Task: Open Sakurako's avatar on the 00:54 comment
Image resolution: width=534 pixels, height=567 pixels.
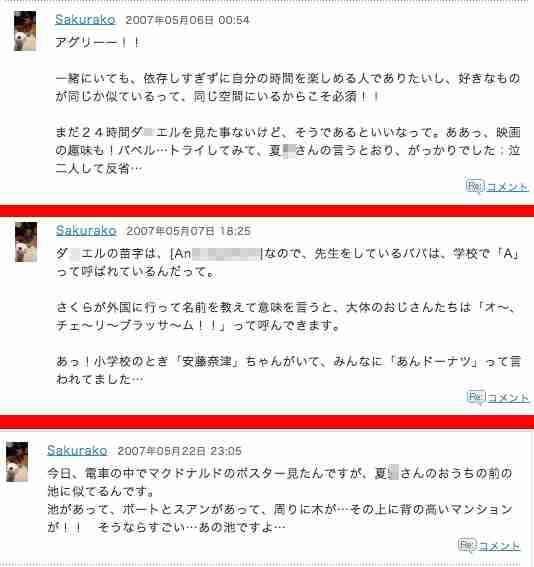Action: [x=25, y=31]
